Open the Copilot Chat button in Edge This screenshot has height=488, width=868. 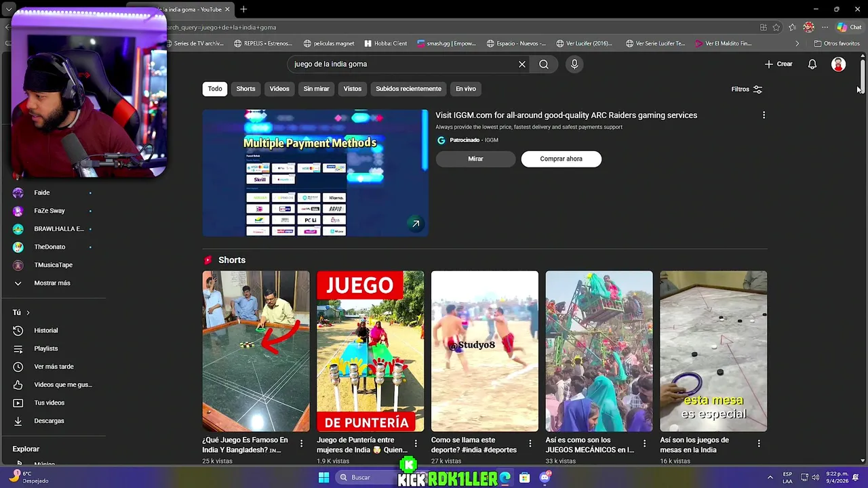point(848,27)
